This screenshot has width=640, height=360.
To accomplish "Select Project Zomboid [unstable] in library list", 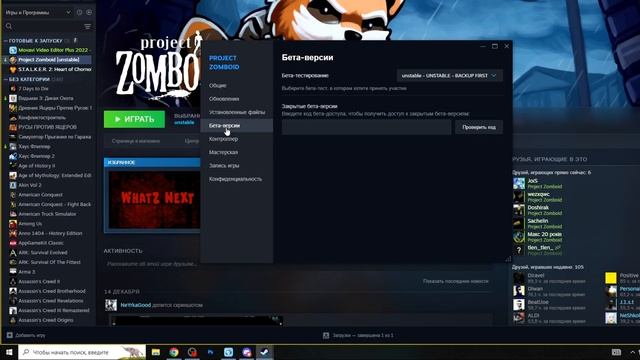I will 50,60.
